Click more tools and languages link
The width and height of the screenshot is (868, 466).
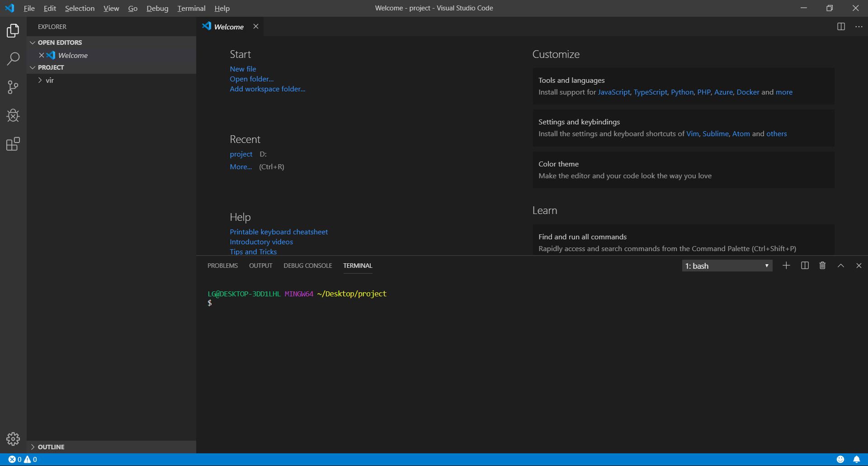[x=784, y=92]
